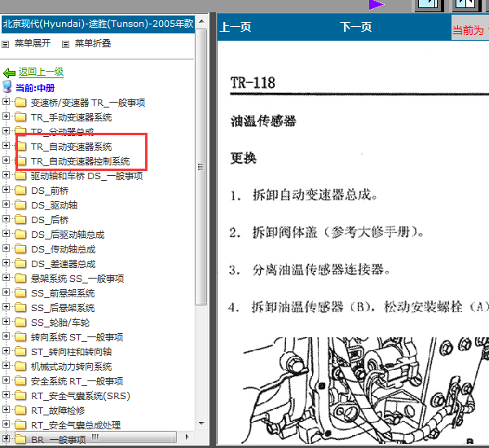Select RT_安全气囊总成处理 folder icon
Viewport: 489px width, 448px height.
(20, 424)
